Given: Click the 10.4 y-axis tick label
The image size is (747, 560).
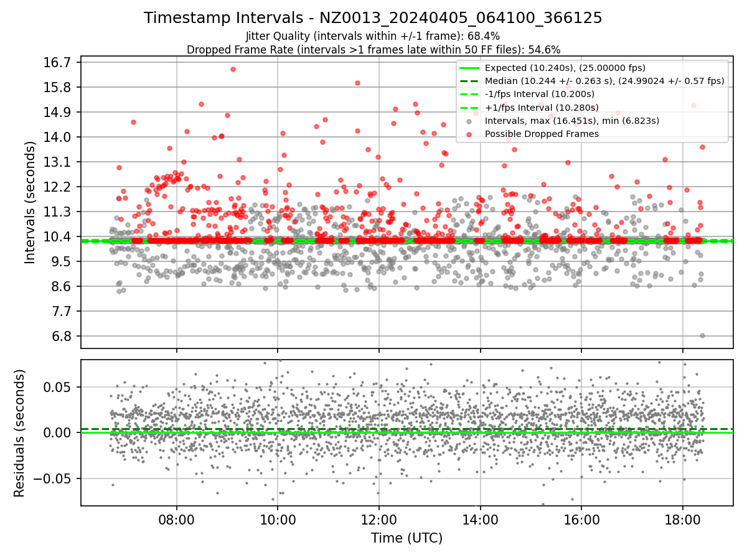Looking at the screenshot, I should pyautogui.click(x=59, y=236).
